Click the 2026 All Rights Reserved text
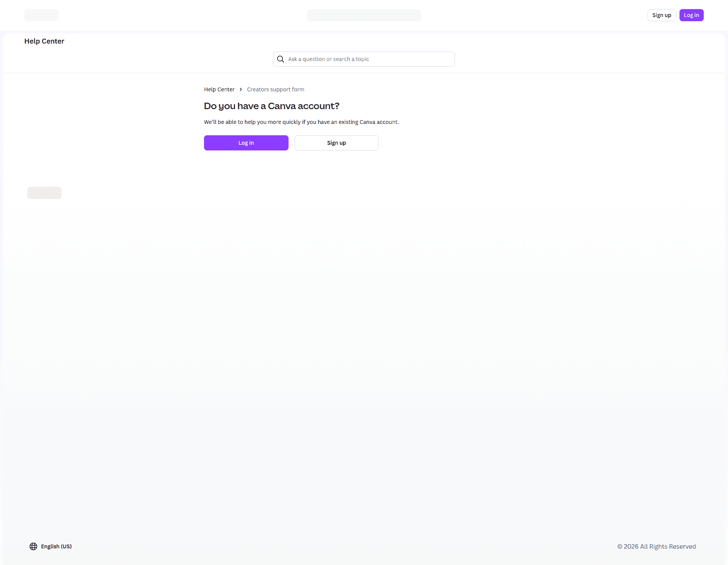Viewport: 728px width, 565px height. (x=656, y=546)
